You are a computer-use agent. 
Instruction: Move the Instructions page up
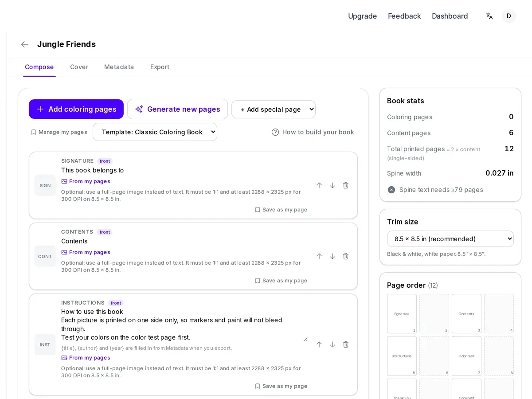(x=319, y=344)
